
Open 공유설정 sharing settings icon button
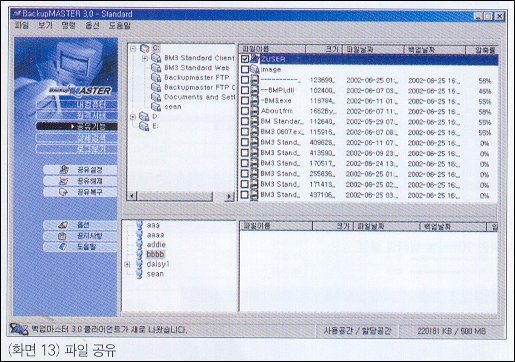tap(64, 170)
